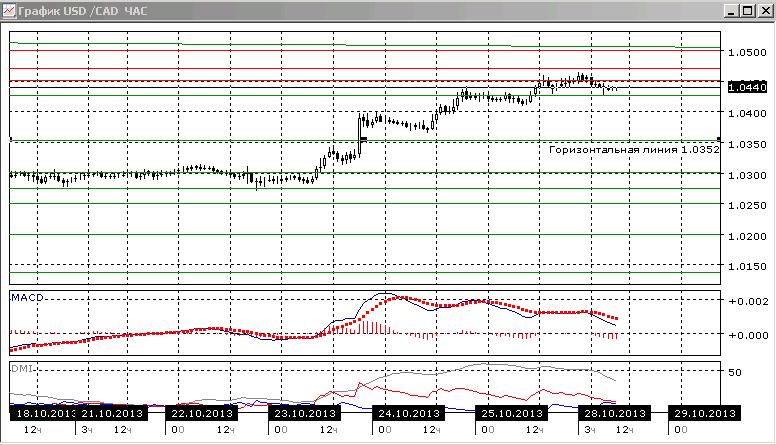Click the 1.0500 price axis label

click(x=747, y=52)
